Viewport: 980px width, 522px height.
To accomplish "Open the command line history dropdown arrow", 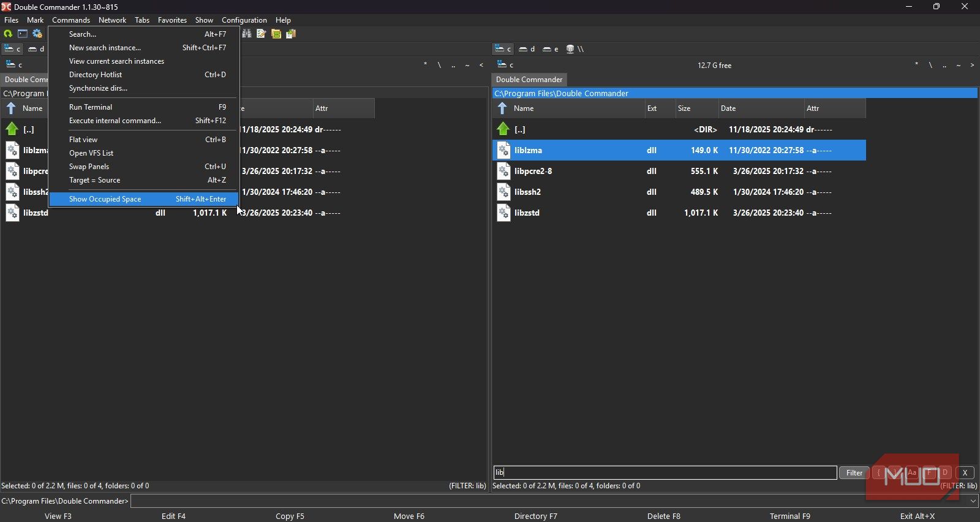I will tap(973, 501).
